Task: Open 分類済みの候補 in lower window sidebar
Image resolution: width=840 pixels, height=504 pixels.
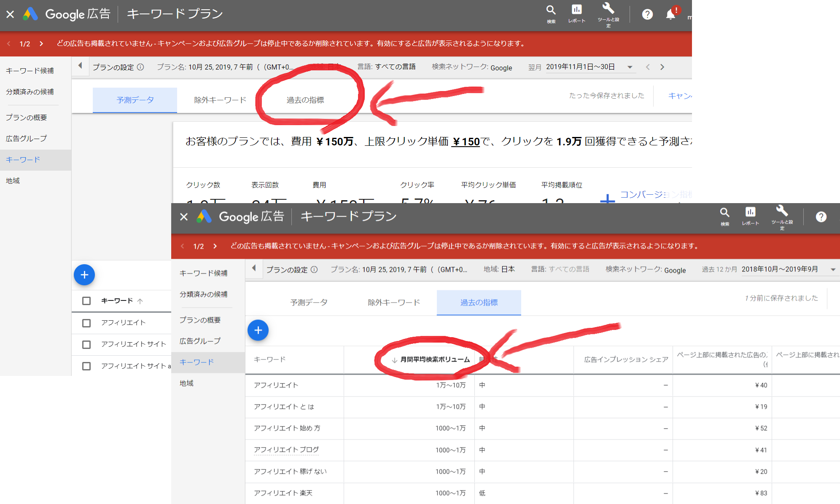Action: tap(204, 295)
